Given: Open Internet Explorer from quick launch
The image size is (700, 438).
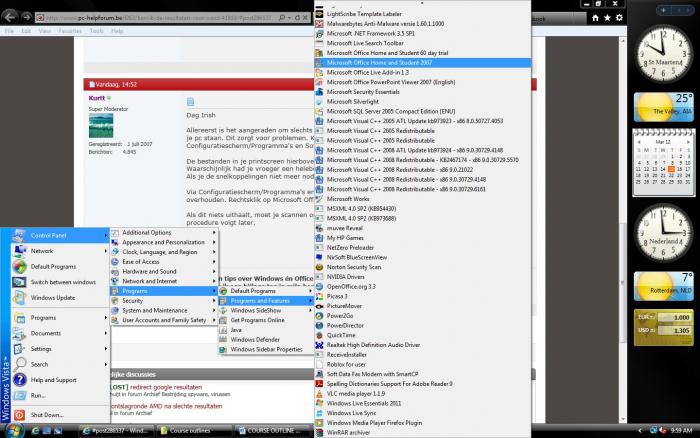Looking at the screenshot, I should click(35, 431).
